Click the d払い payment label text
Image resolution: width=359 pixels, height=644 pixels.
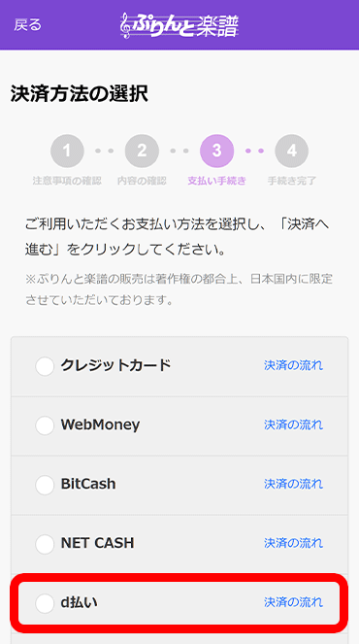pyautogui.click(x=80, y=602)
